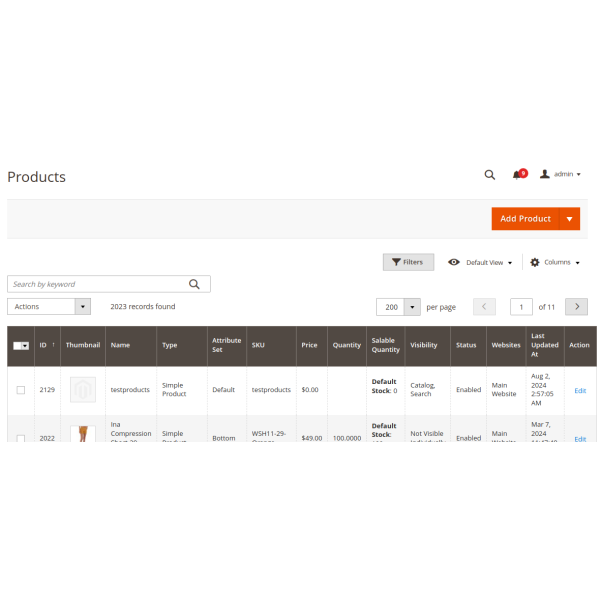Viewport: 600px width, 600px height.
Task: Edit the testproducts row
Action: 580,390
